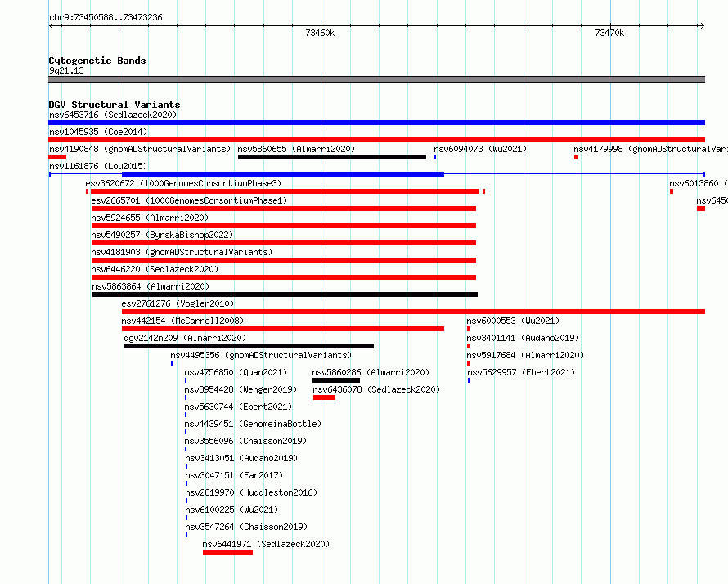Open the nsv6094073 (Wu2021) variant label

point(480,149)
